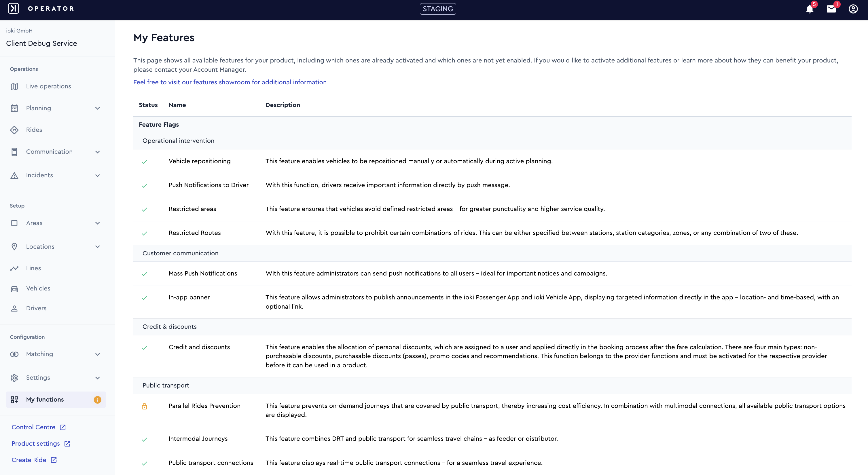Click the Vehicles car icon
The width and height of the screenshot is (868, 475).
14,289
